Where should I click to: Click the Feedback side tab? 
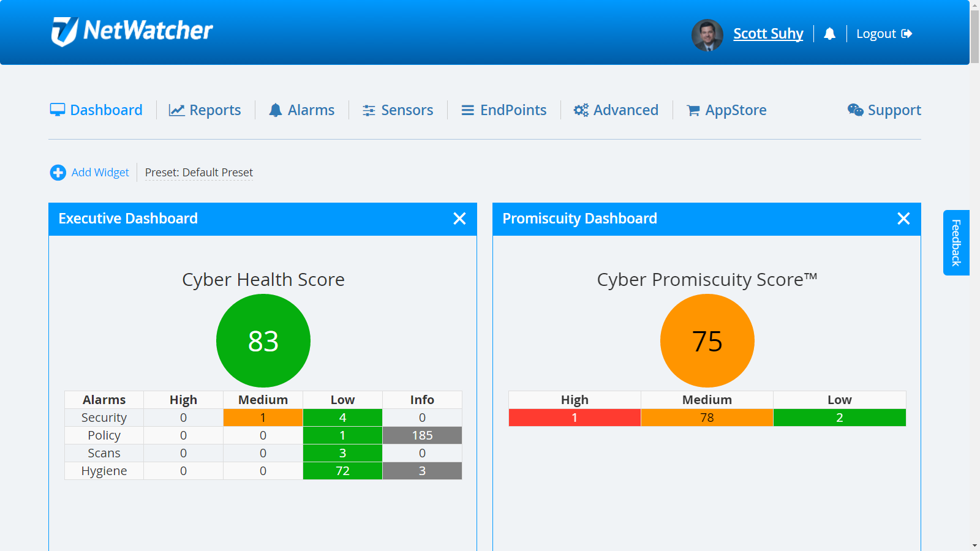pos(956,242)
